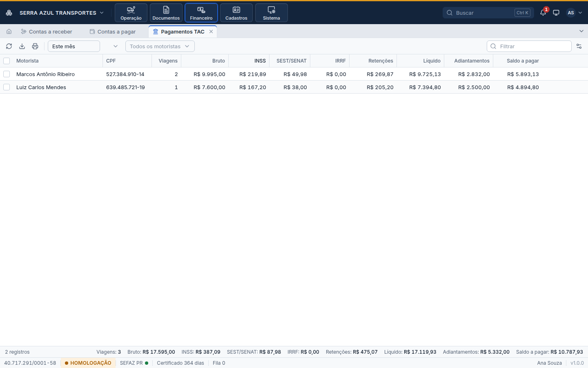Click the Buscar search field

488,13
